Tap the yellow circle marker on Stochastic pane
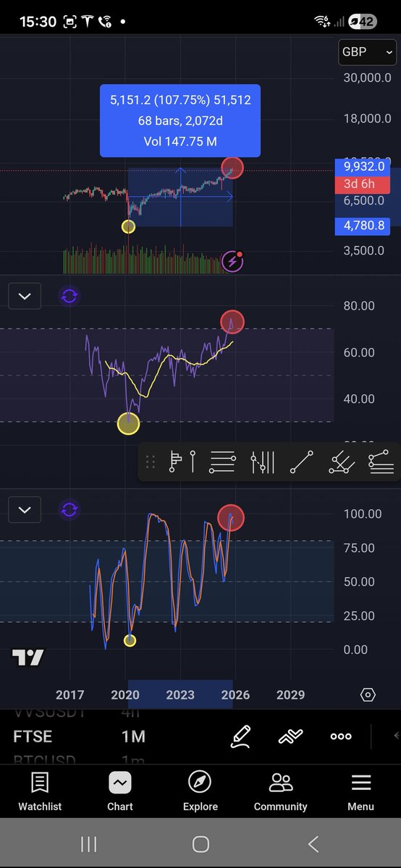The height and width of the screenshot is (868, 401). (130, 640)
